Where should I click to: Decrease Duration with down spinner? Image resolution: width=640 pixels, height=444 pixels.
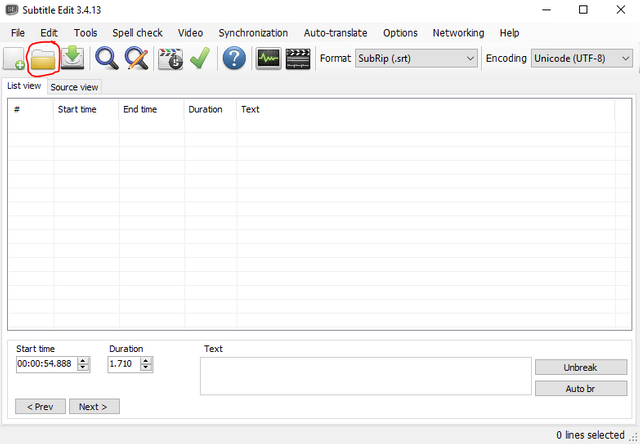click(x=146, y=367)
